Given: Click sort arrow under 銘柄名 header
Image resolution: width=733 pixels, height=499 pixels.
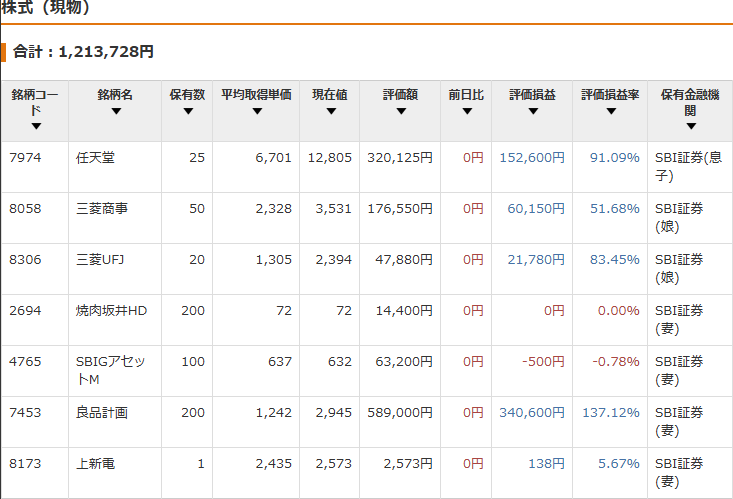Looking at the screenshot, I should (115, 111).
